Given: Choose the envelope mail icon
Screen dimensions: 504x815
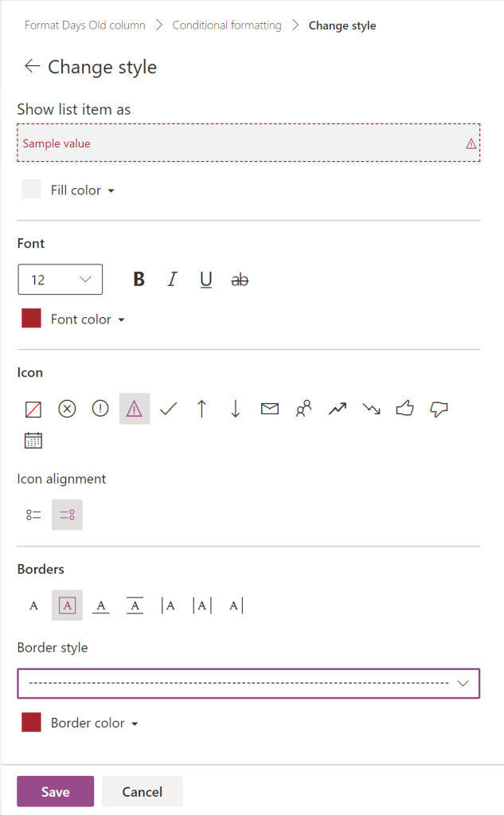Looking at the screenshot, I should (270, 409).
